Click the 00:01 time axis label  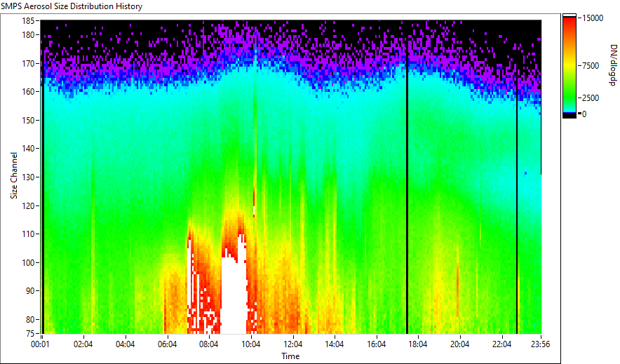(41, 344)
